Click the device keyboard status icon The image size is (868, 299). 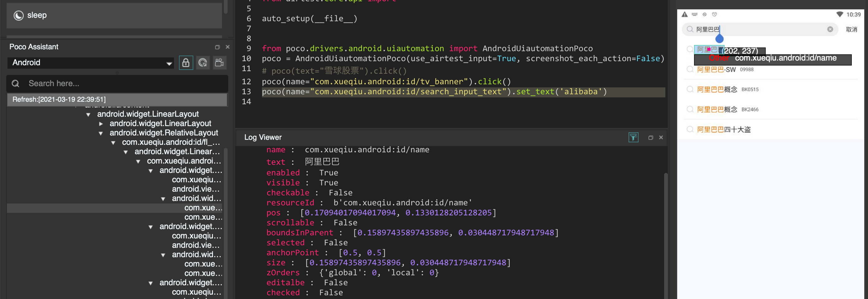pyautogui.click(x=694, y=14)
